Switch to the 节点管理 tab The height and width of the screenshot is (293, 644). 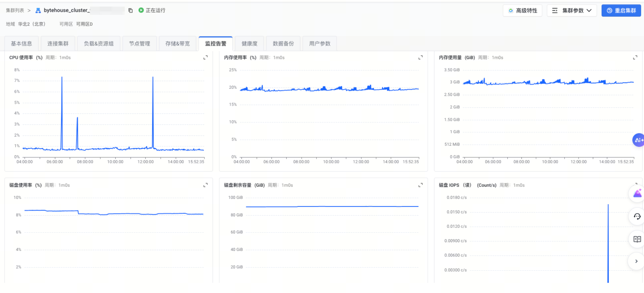[140, 43]
